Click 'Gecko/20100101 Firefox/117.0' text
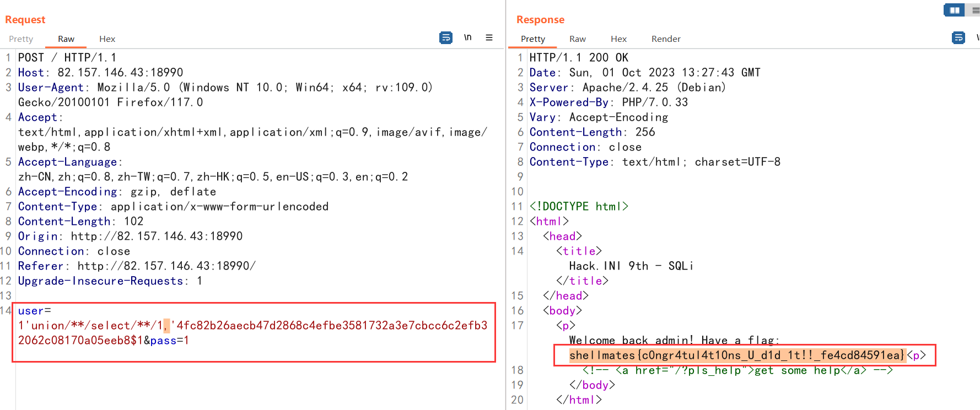 (110, 102)
